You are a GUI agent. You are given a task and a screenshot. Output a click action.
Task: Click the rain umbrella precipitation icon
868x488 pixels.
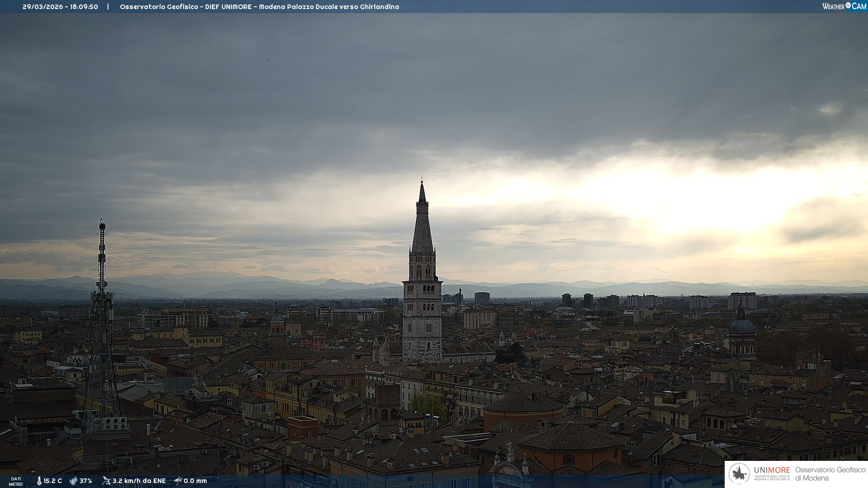(178, 481)
